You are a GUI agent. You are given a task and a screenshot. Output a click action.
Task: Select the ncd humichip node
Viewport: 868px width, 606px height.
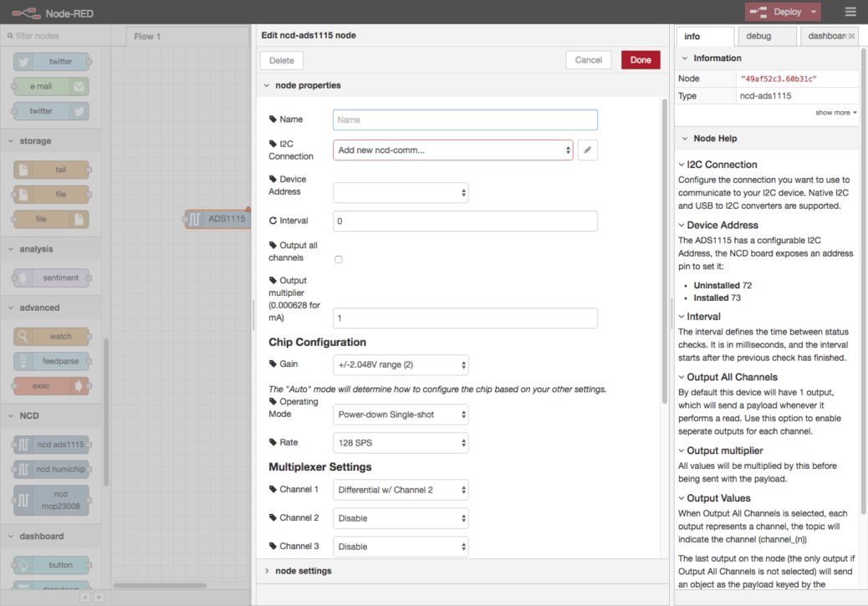51,469
